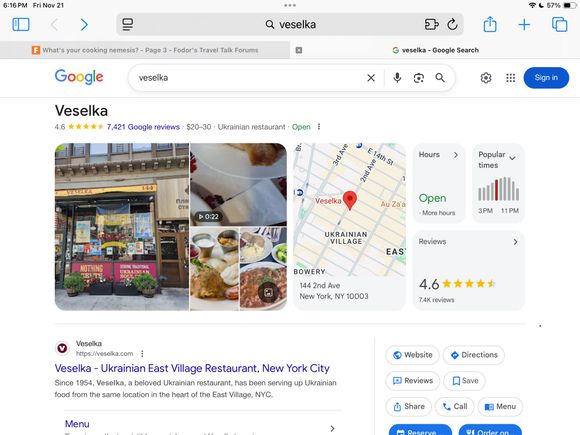The width and height of the screenshot is (580, 435).
Task: Toggle the Safari sidebar panel
Action: point(21,25)
